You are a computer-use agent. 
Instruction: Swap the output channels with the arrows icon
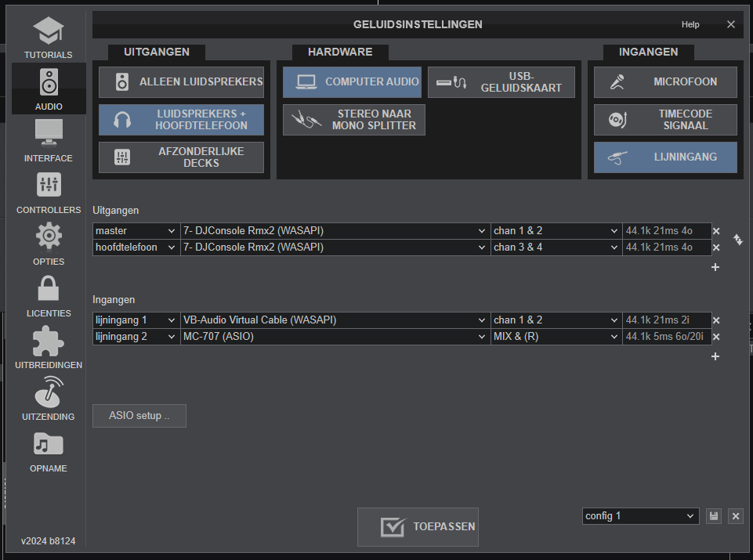[738, 240]
